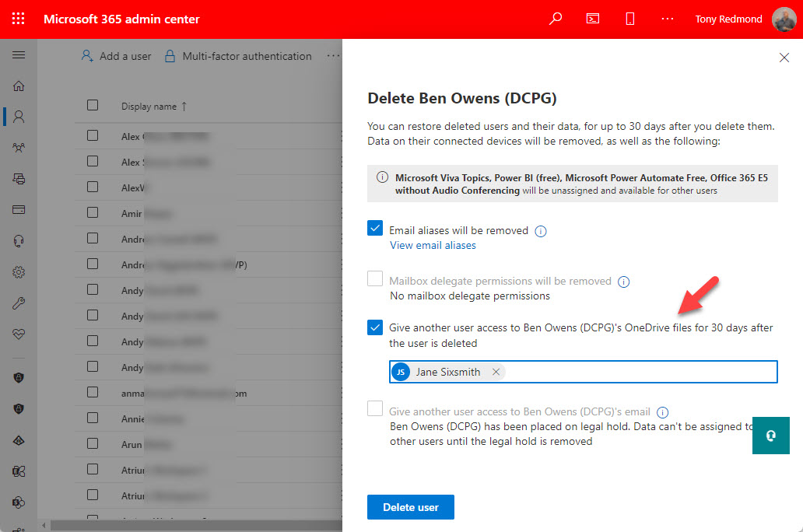Remove Jane Sixsmith from the people picker

496,372
